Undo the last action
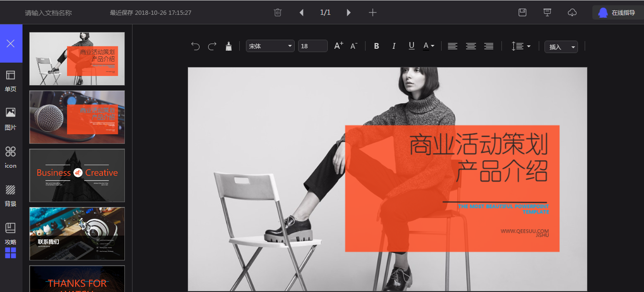This screenshot has width=644, height=292. pyautogui.click(x=195, y=46)
